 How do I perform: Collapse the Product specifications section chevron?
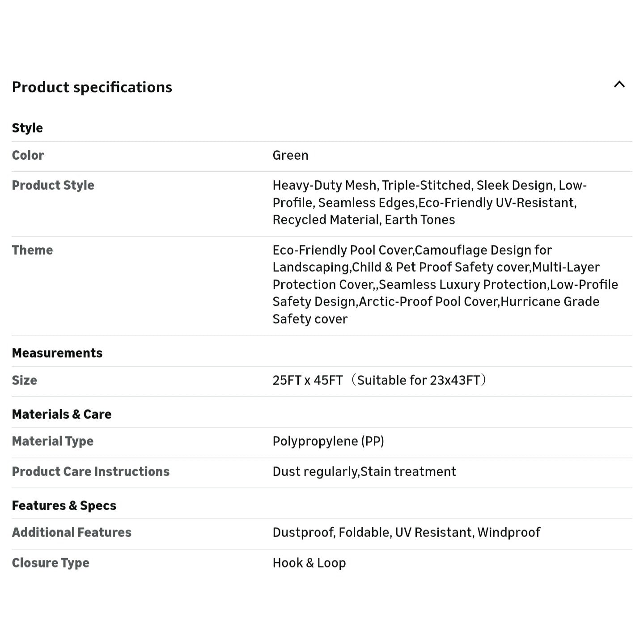pos(619,85)
